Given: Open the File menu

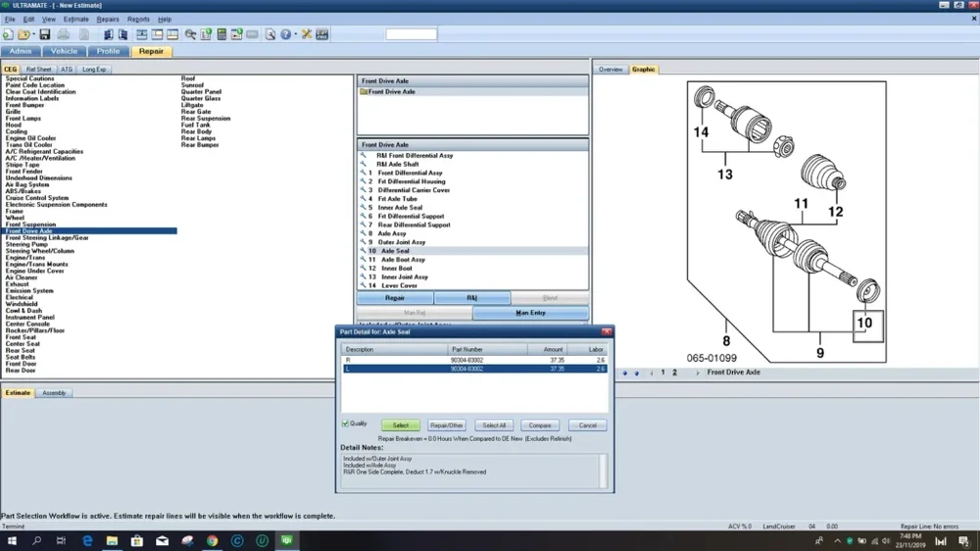Looking at the screenshot, I should click(x=10, y=20).
